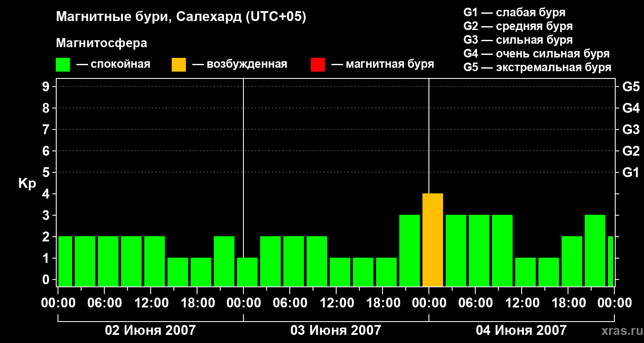Click the chart title Магнитные бури, Салехард (UTC+05)
Screen dimensions: 644x343
click(x=181, y=17)
